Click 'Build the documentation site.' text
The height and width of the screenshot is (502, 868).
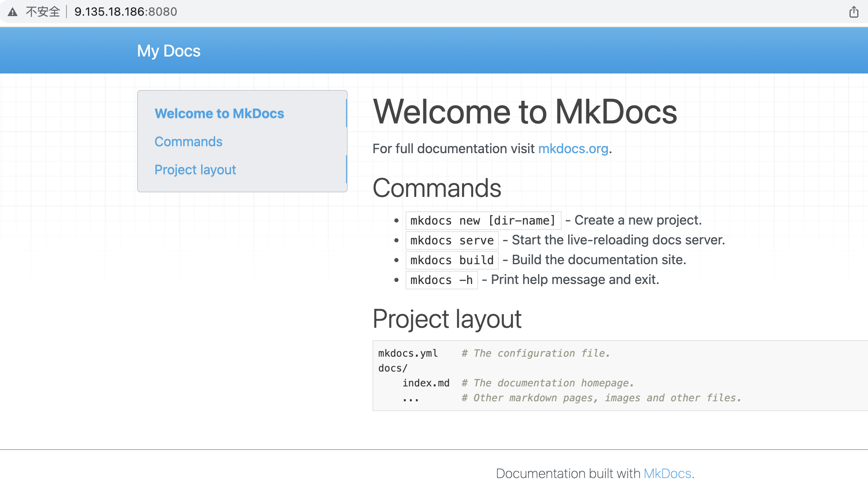[599, 260]
